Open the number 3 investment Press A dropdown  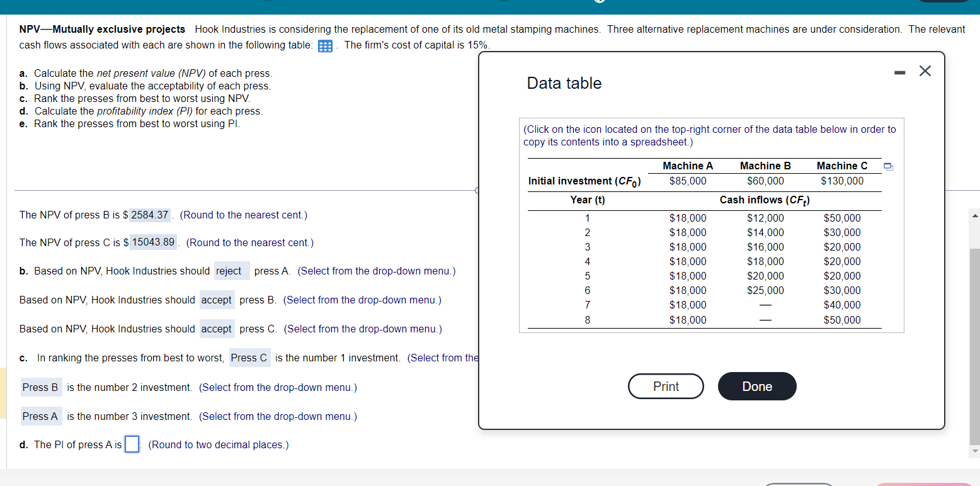42,416
